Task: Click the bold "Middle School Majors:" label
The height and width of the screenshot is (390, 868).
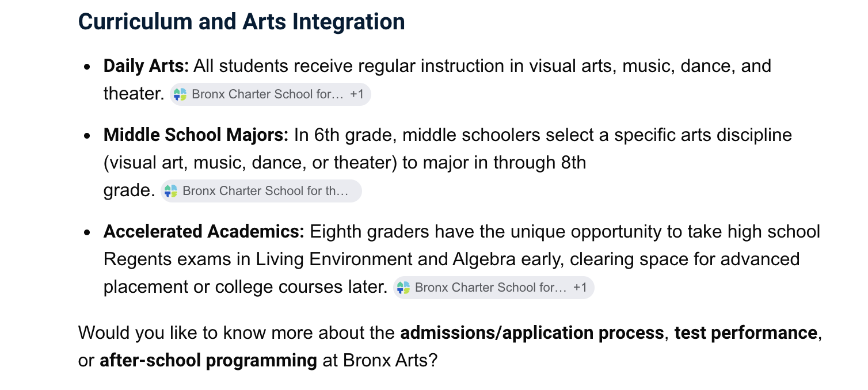Action: (x=196, y=136)
